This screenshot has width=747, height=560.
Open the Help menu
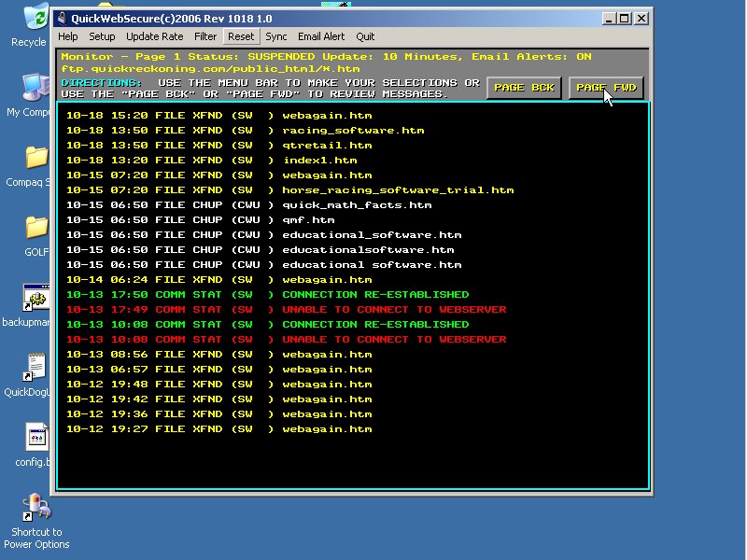68,36
